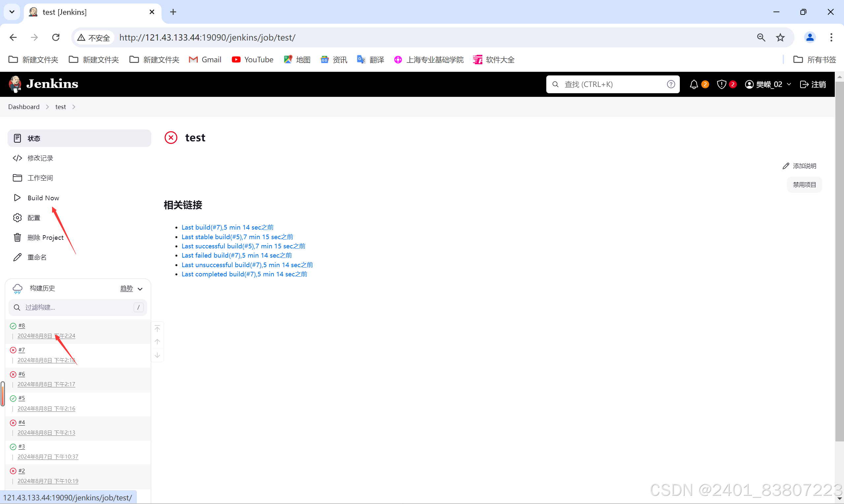
Task: Open the notifications bell icon
Action: [x=694, y=84]
